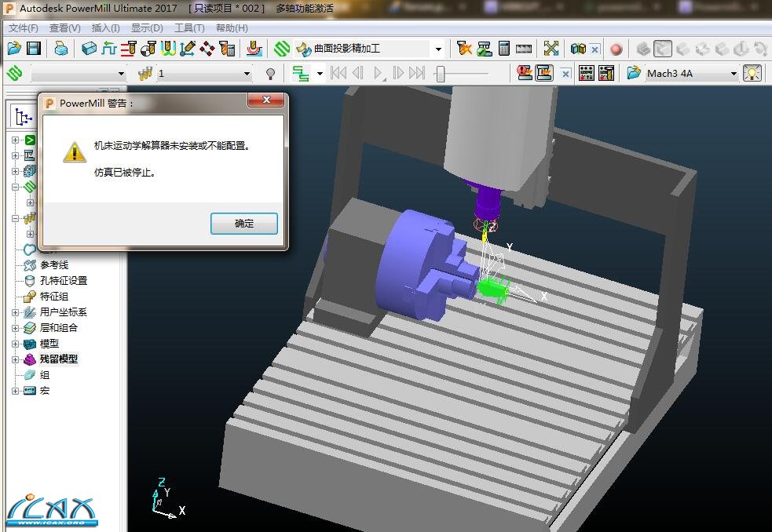Click machine collision warning icon

click(525, 73)
